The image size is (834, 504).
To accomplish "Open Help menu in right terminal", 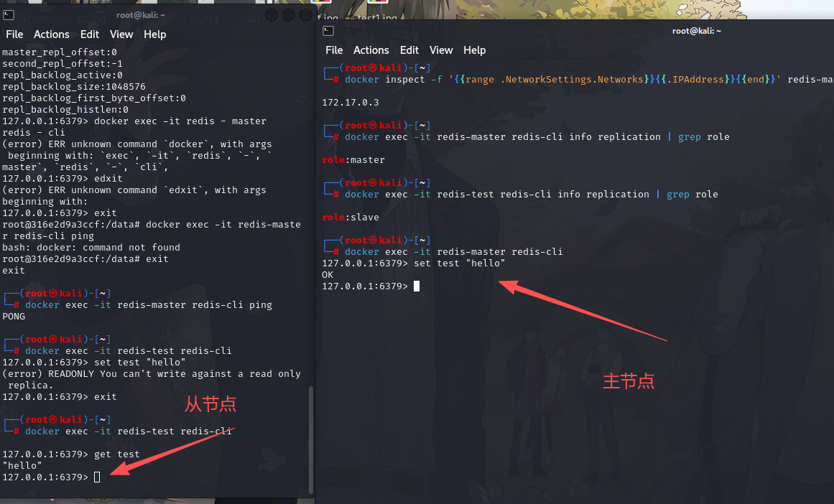I will click(x=474, y=50).
